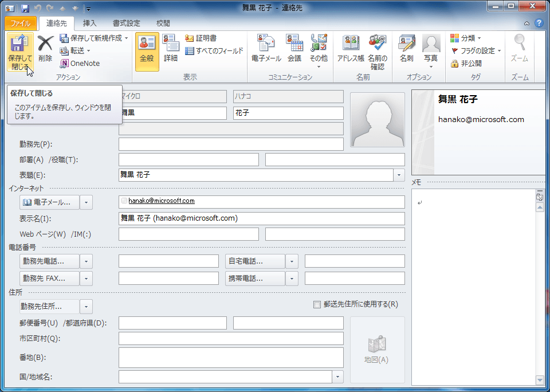Minimize the ribbon with the caret icon

point(527,23)
